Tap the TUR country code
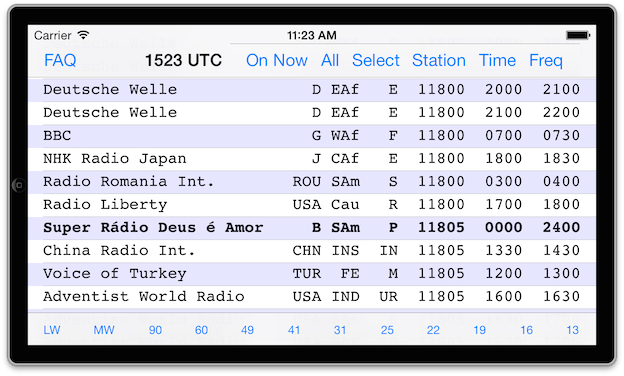 pyautogui.click(x=307, y=274)
